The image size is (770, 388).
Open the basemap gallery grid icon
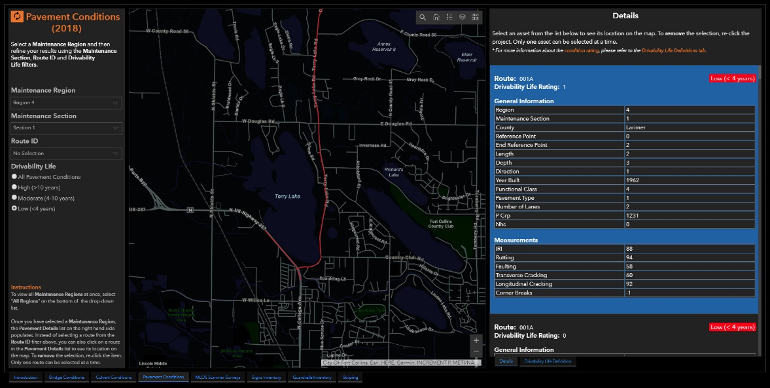tap(475, 17)
